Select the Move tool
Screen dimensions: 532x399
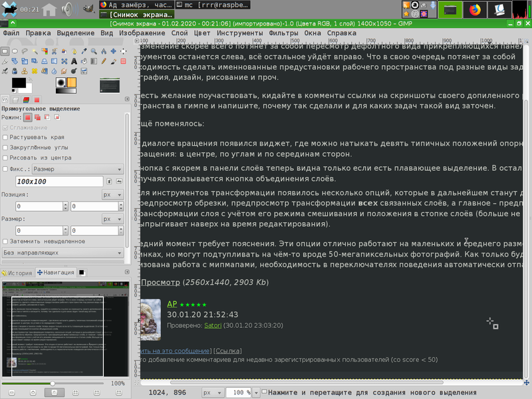click(x=113, y=51)
